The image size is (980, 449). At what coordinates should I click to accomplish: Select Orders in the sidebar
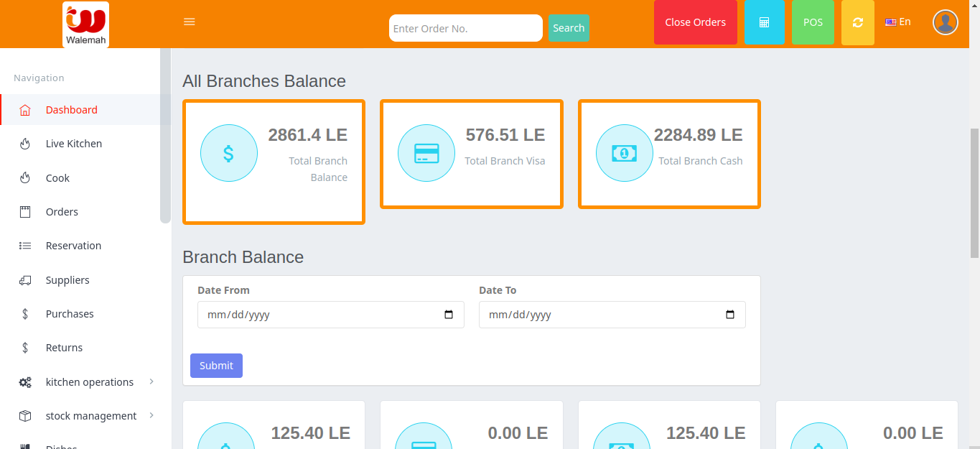tap(62, 212)
